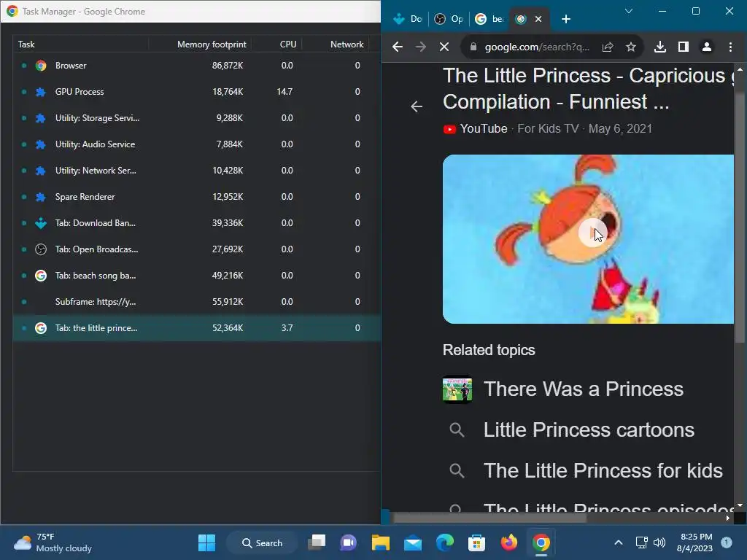The image size is (747, 560).
Task: Open The Little Princess video title link
Action: click(588, 88)
